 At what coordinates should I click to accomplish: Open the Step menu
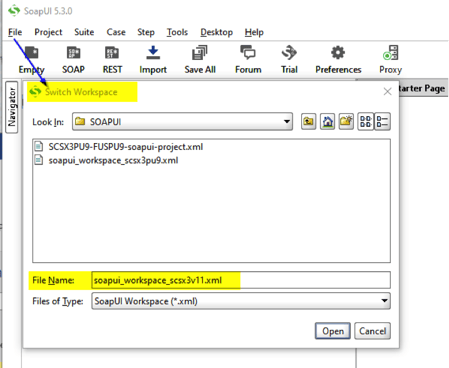[x=146, y=32]
